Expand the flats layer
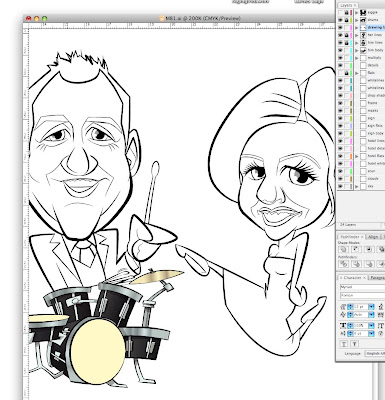This screenshot has height=400, width=385. tap(357, 73)
